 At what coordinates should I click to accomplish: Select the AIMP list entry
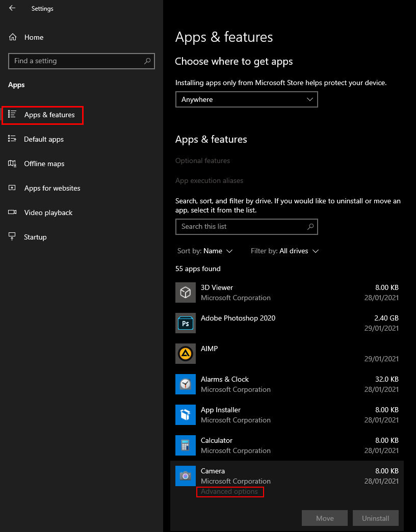tap(287, 354)
